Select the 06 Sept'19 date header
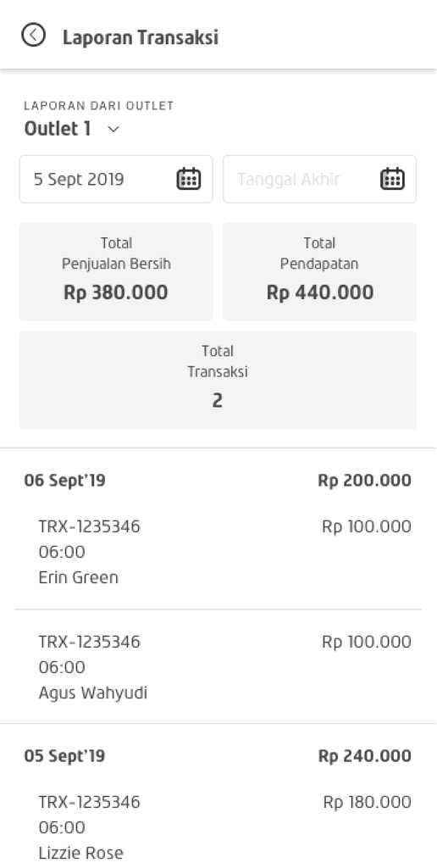The height and width of the screenshot is (868, 437). pyautogui.click(x=64, y=481)
